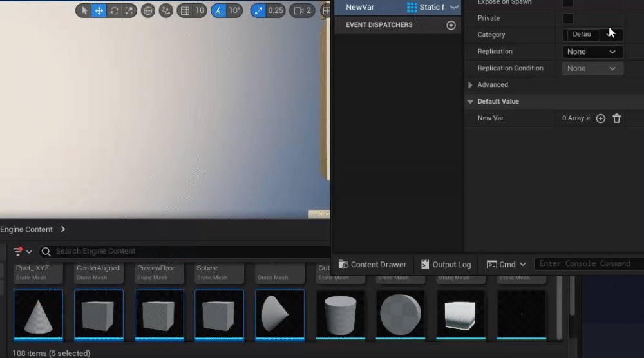
Task: Select the cone static mesh thumbnail
Action: 38,315
